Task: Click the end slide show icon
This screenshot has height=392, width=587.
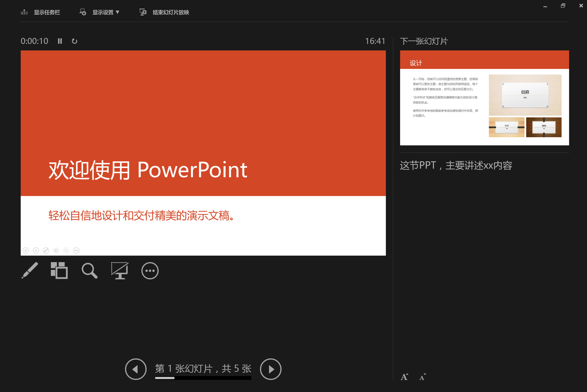Action: pos(143,12)
